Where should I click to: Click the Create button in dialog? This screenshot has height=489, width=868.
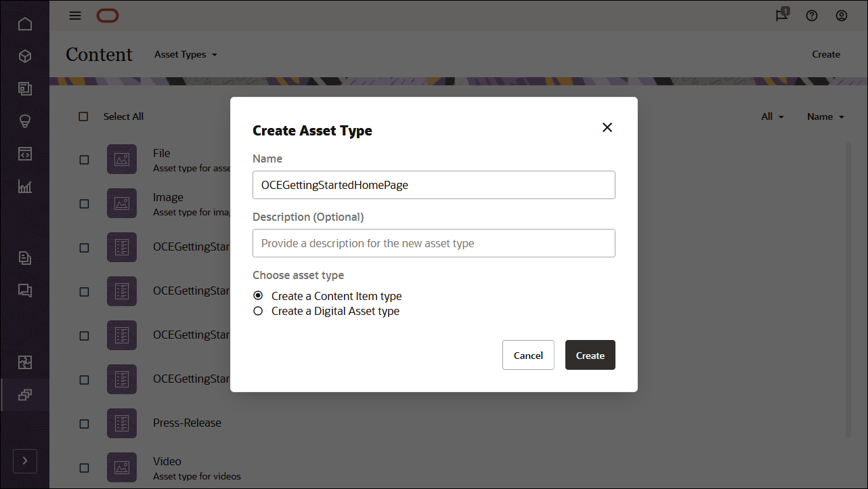pos(590,354)
